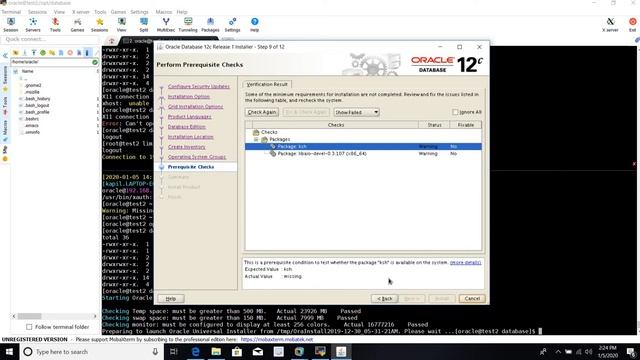
Task: Open File Explorer from the taskbar
Action: (x=216, y=351)
